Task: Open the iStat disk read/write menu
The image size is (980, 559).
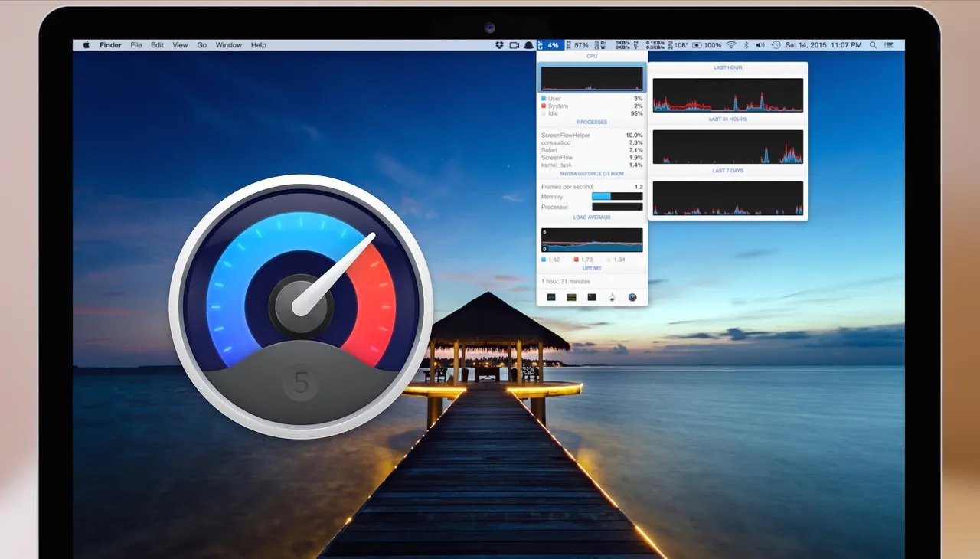Action: click(613, 45)
